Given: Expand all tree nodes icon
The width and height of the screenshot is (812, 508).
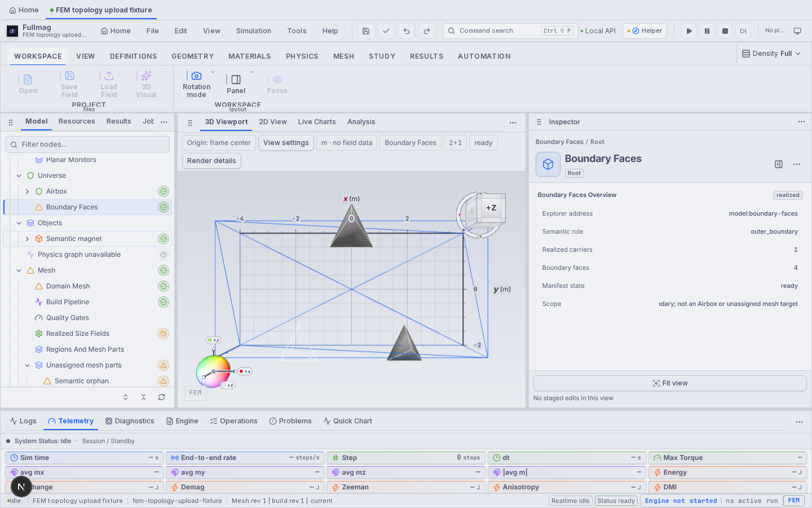Looking at the screenshot, I should tap(126, 397).
